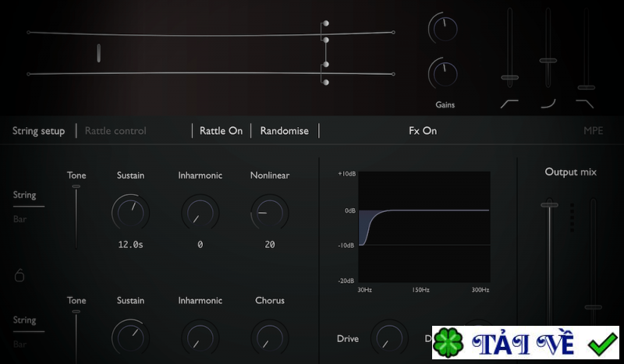
Task: Click the Drive knob
Action: (388, 338)
